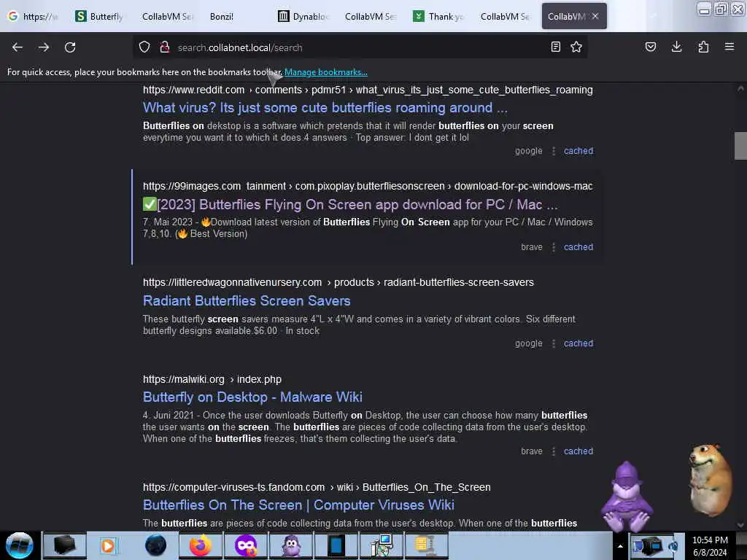This screenshot has height=560, width=747.
Task: Open the reddit cute butterflies result
Action: (325, 108)
